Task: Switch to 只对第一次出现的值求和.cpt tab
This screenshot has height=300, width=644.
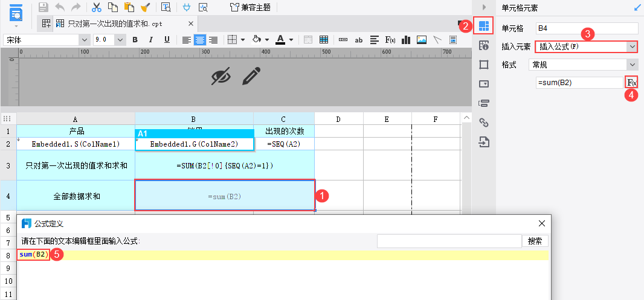Action: pyautogui.click(x=115, y=24)
